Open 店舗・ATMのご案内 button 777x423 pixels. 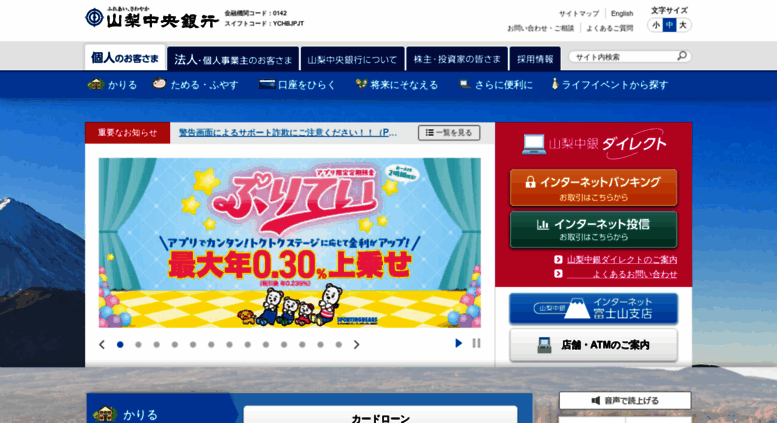click(594, 345)
